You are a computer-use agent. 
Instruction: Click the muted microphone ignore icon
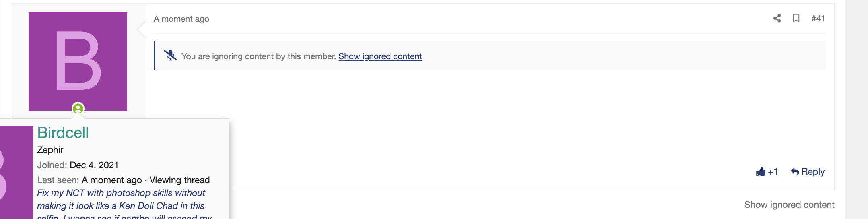(170, 55)
